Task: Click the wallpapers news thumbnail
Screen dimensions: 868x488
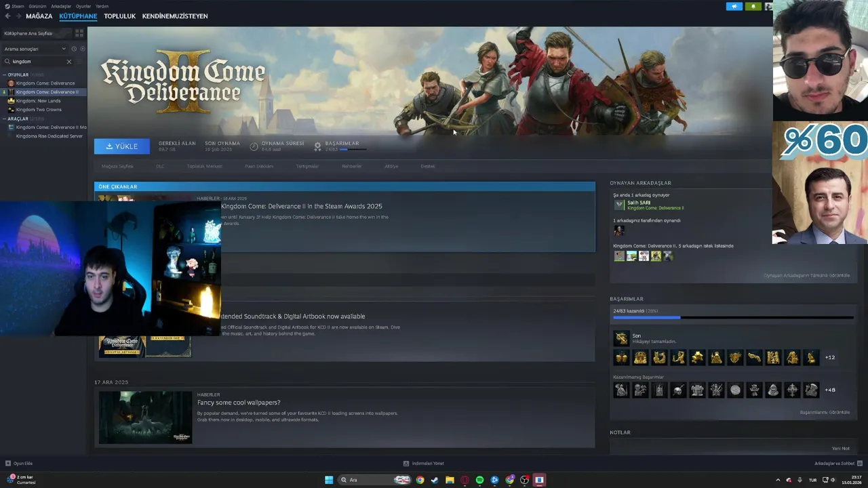Action: (145, 418)
